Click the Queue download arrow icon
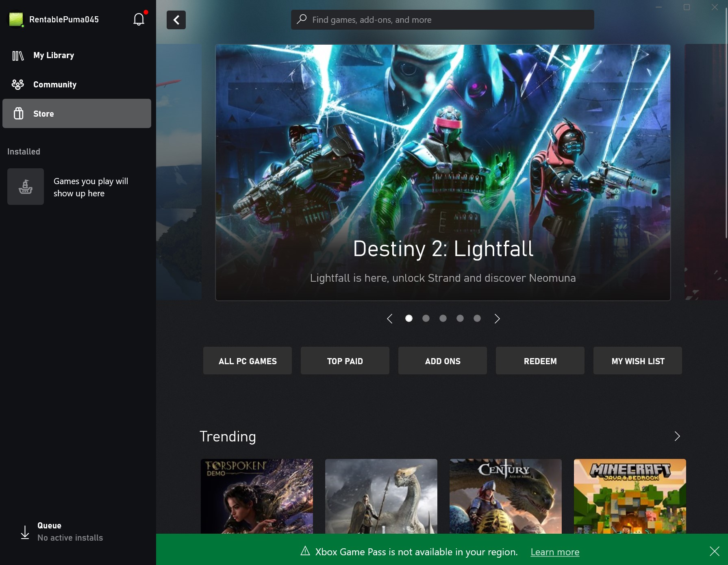This screenshot has width=728, height=565. [x=25, y=532]
